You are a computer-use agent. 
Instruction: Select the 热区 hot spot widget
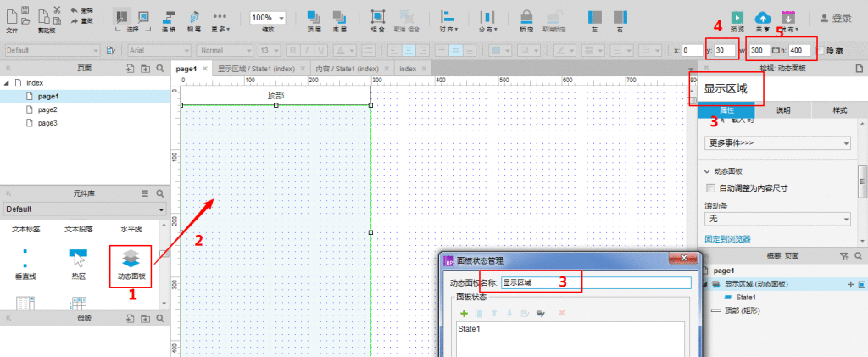point(78,265)
